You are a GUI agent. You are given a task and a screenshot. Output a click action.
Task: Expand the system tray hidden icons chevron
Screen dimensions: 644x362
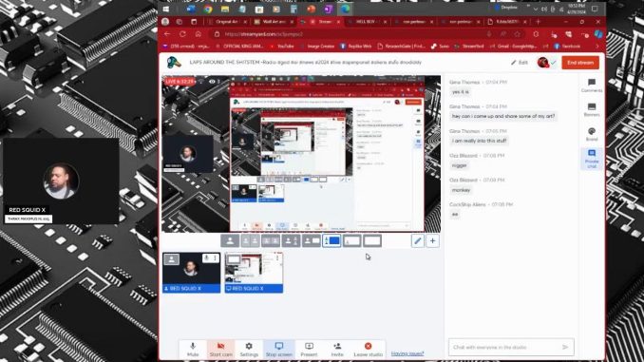[x=535, y=9]
